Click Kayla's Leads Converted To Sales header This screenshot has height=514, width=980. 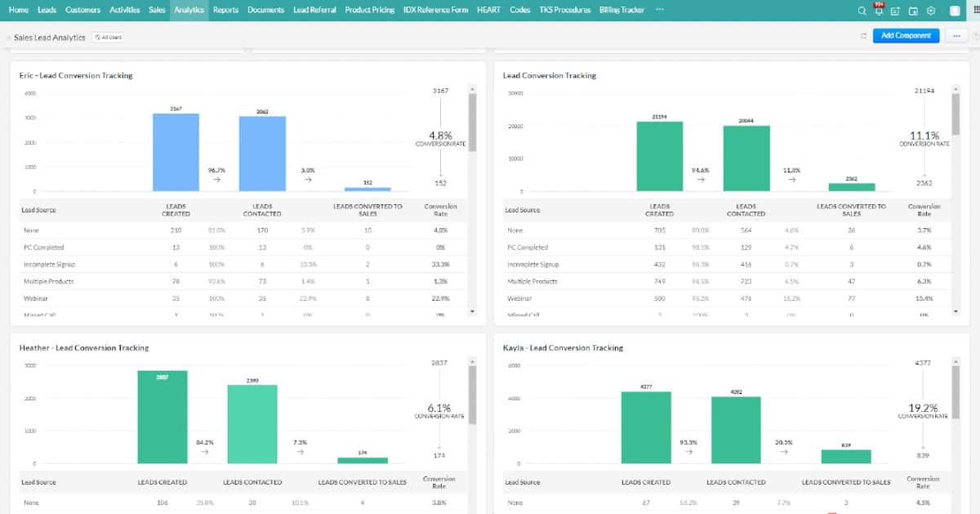tap(846, 482)
